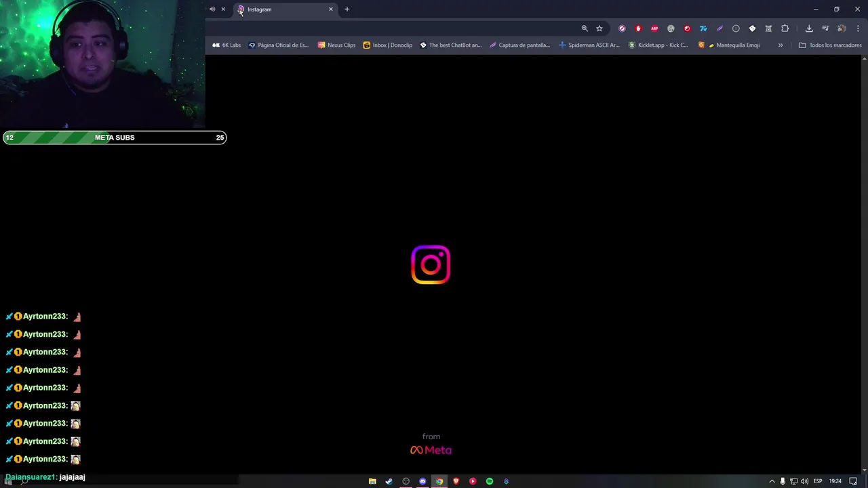Mute the audio-playing tab speaker icon
The image size is (868, 488).
(x=212, y=9)
